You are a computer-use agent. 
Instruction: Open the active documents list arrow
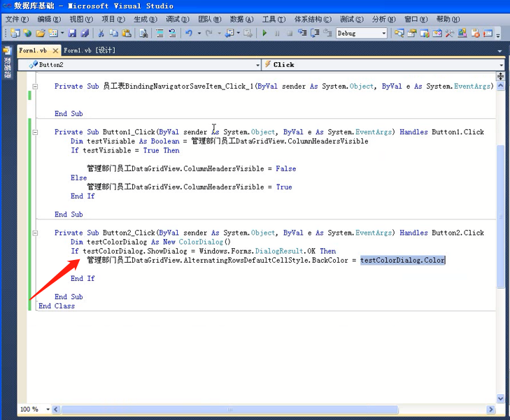(500, 51)
